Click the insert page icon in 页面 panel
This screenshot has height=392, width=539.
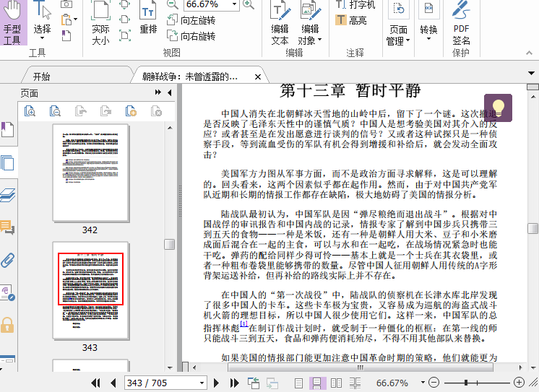131,111
